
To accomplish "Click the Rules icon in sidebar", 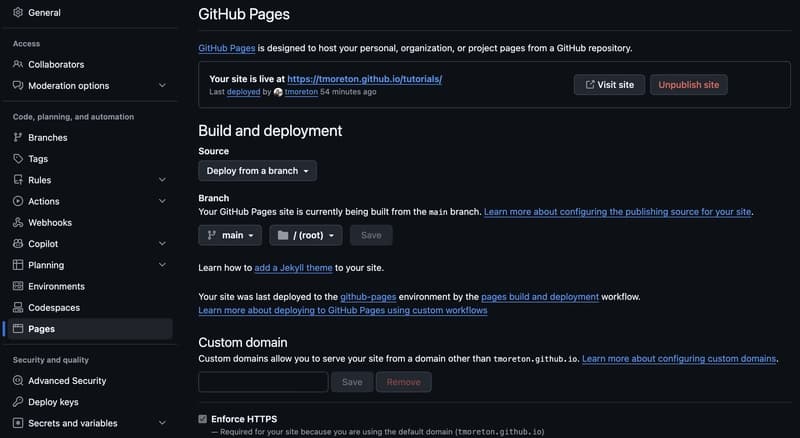I will click(x=18, y=180).
